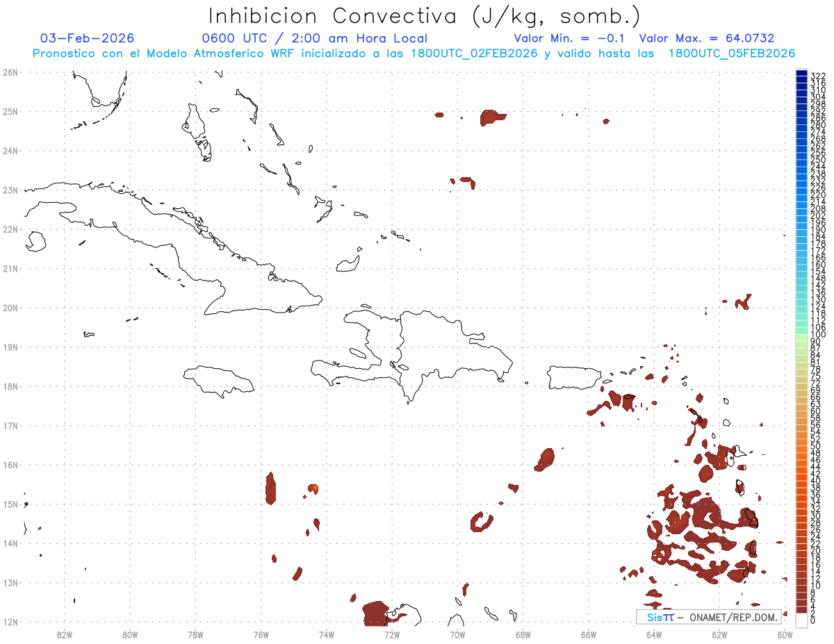834x644 pixels.
Task: Click the "Valor Max. = 64.0732" readout
Action: [x=707, y=38]
